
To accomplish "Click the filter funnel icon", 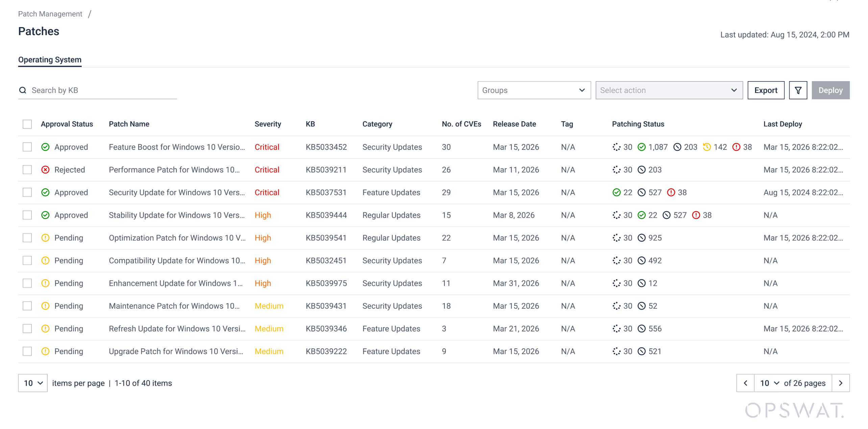I will click(x=798, y=90).
